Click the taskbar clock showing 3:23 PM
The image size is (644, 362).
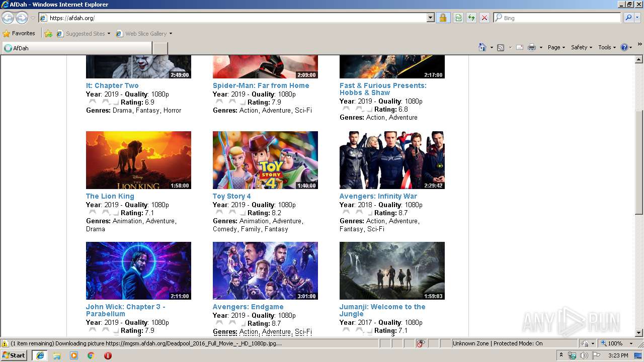click(x=618, y=355)
